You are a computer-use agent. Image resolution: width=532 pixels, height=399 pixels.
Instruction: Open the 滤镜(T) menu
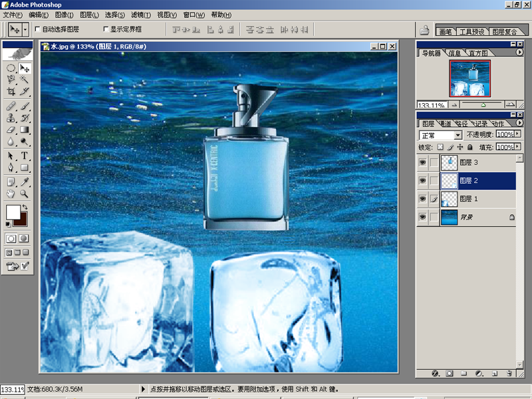click(x=141, y=15)
